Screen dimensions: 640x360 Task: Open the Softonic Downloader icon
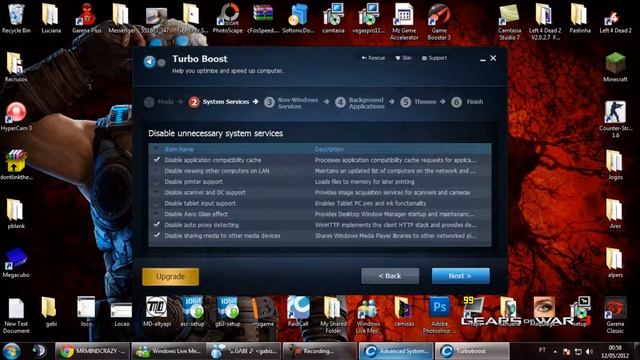298,18
